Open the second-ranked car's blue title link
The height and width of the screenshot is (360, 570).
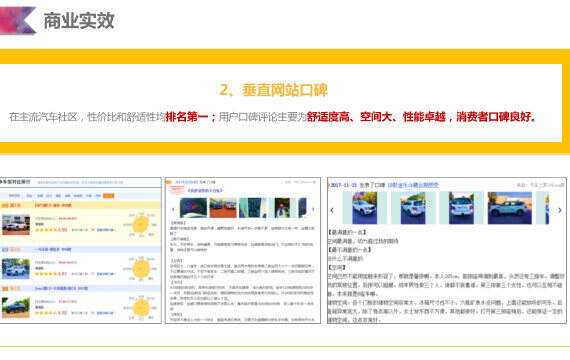(x=53, y=249)
